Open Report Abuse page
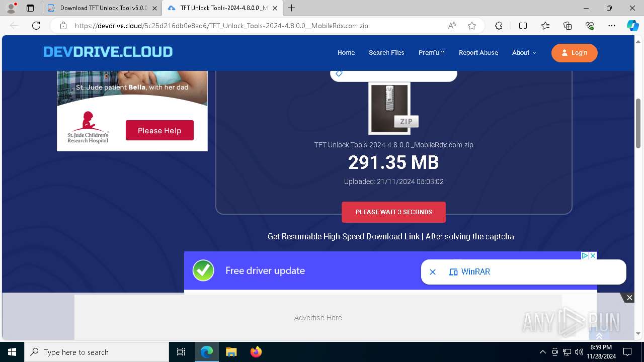The width and height of the screenshot is (644, 362). [478, 52]
